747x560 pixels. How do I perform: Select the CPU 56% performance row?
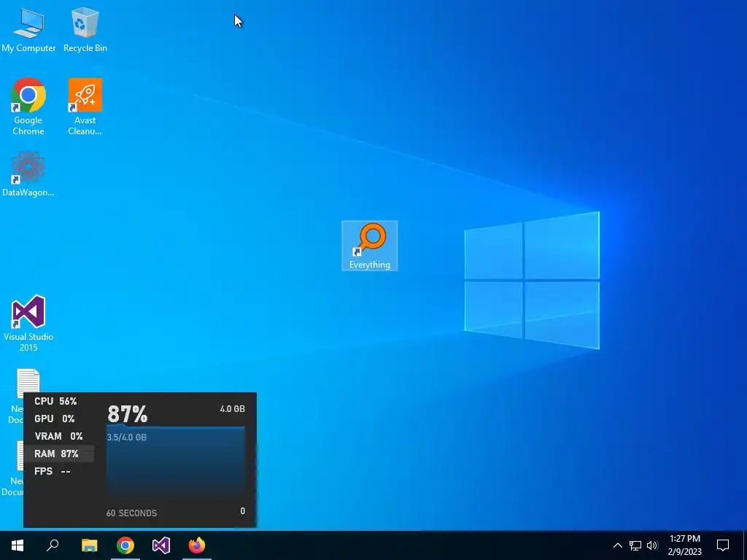tap(59, 401)
